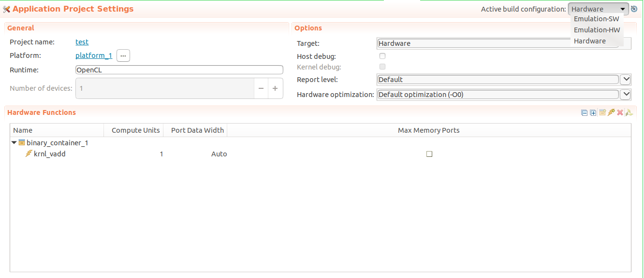644x278 pixels.
Task: Click the Vivado leaf icon in Hardware Functions
Action: click(x=629, y=112)
